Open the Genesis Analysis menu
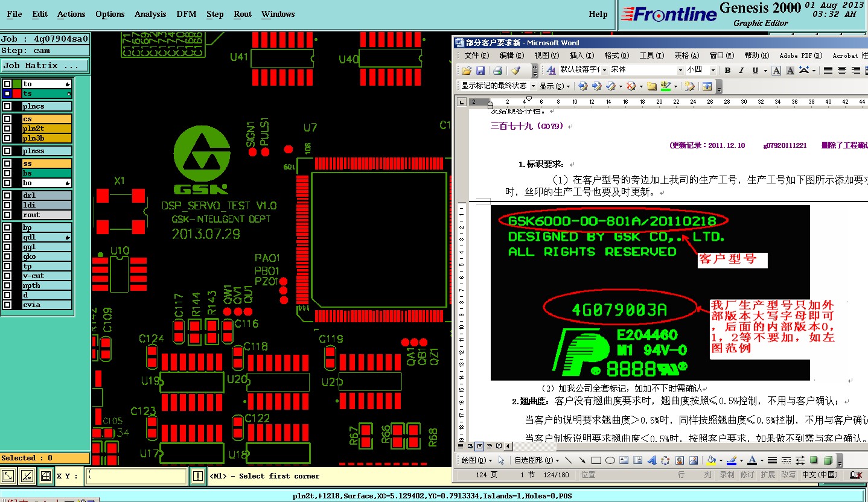The image size is (868, 502). [150, 14]
